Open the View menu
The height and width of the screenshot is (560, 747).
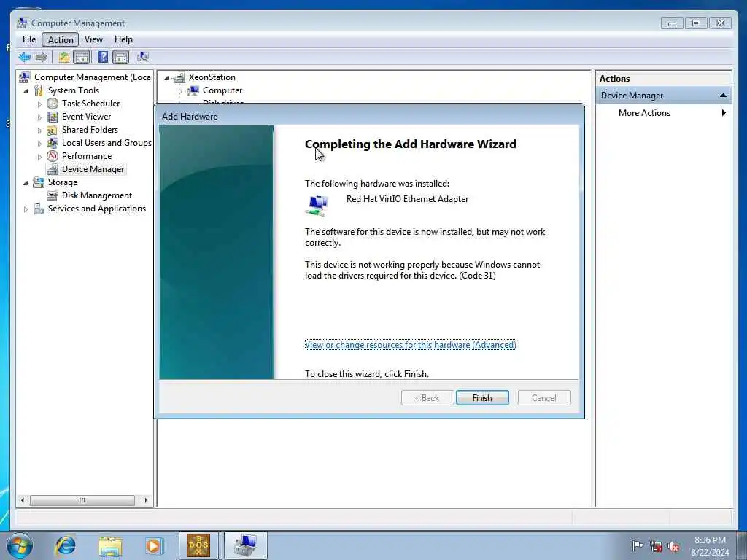pyautogui.click(x=93, y=39)
